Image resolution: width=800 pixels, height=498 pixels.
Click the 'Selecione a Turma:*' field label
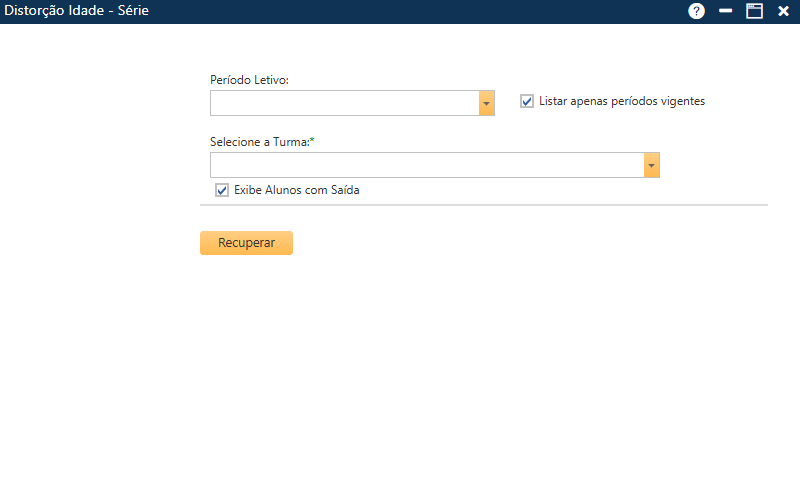(262, 142)
